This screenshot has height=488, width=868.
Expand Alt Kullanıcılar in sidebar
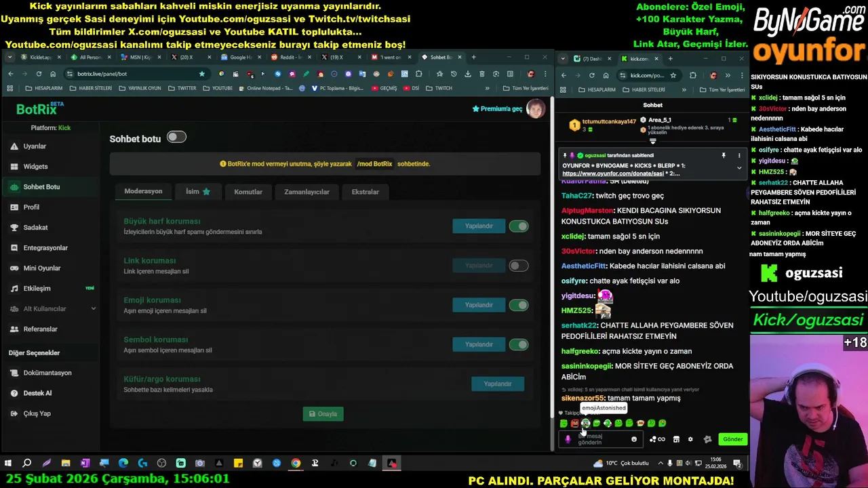51,309
